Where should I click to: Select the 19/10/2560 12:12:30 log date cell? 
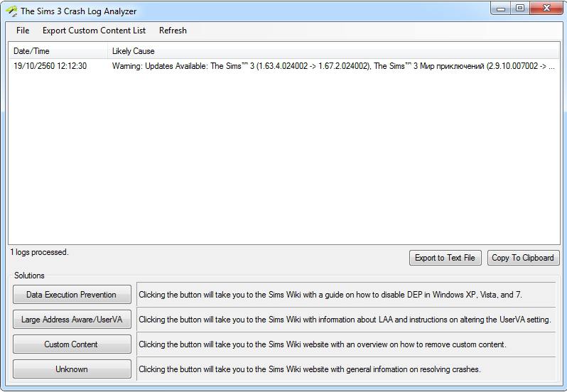(50, 66)
